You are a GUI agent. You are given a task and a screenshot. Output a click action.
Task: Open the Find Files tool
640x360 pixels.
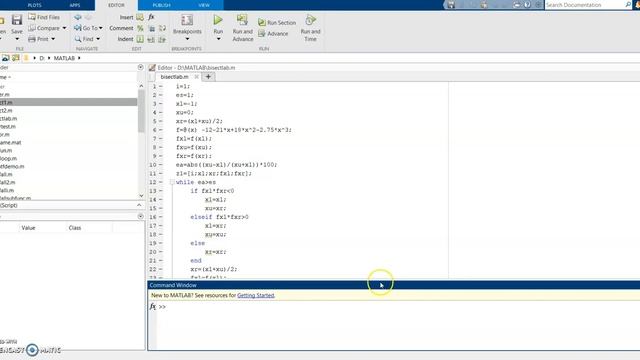(x=44, y=17)
